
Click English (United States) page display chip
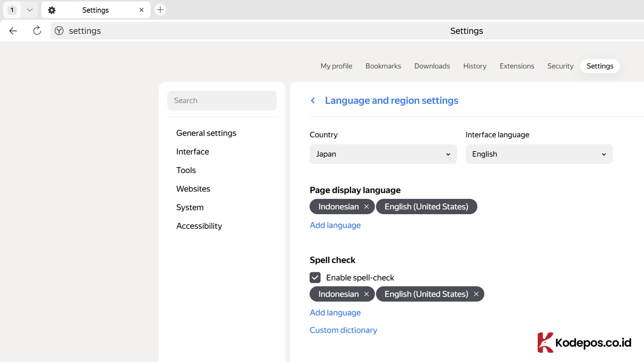pos(426,207)
